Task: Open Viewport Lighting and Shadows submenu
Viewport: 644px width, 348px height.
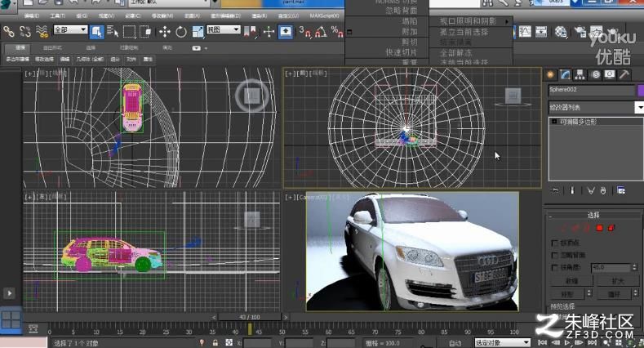Action: point(471,21)
